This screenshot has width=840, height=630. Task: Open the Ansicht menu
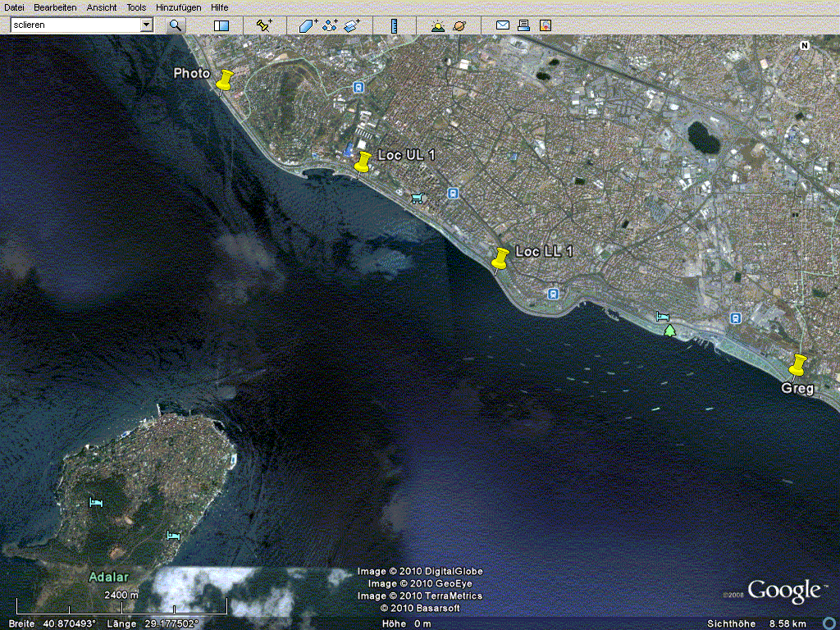(102, 7)
